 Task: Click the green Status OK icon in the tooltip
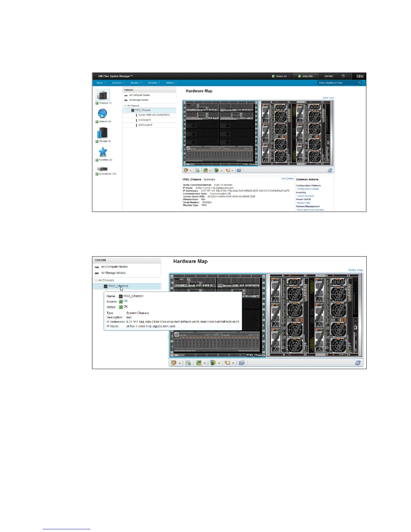(121, 307)
